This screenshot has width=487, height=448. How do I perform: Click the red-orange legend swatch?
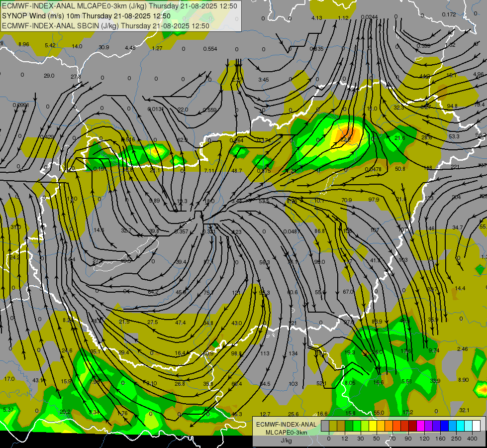[x=397, y=426]
